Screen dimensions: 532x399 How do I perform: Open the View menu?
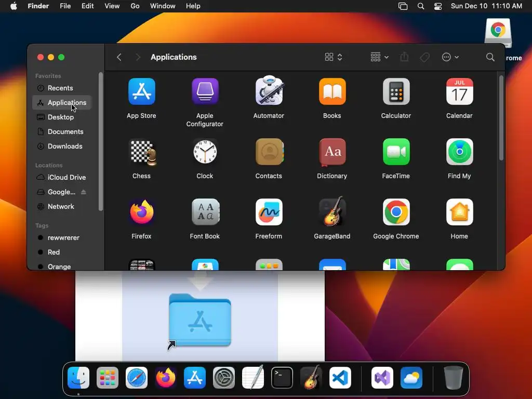(112, 6)
